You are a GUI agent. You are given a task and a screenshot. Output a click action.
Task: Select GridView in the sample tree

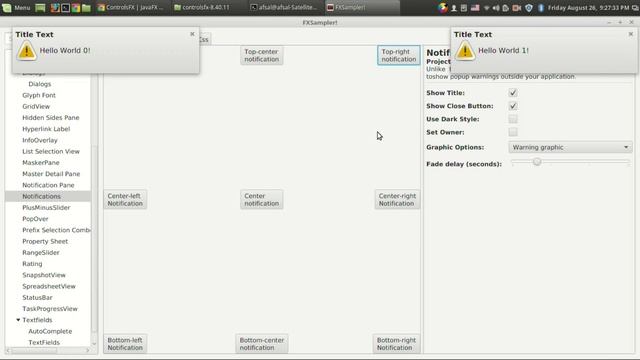[x=36, y=107]
